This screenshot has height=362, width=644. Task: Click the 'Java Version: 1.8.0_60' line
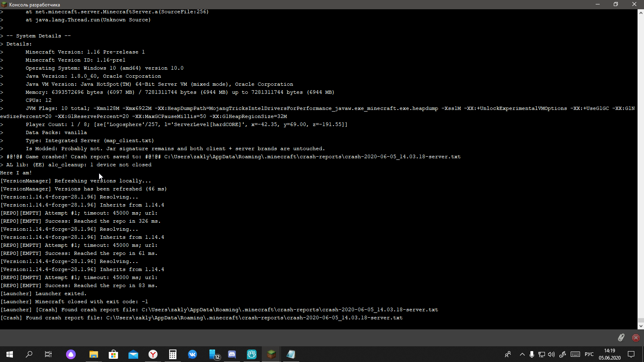93,76
